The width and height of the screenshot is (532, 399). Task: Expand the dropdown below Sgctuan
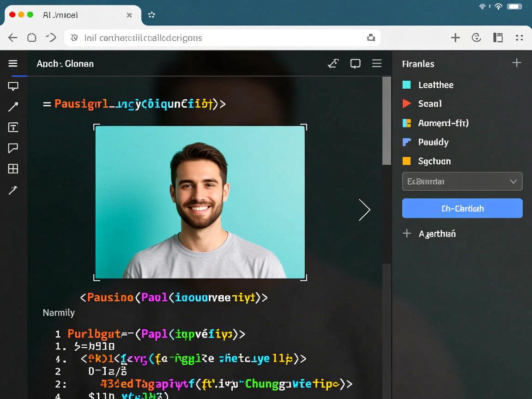[x=462, y=181]
